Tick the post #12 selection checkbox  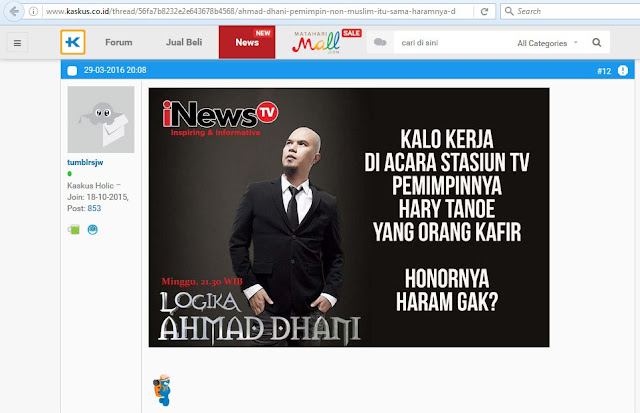pyautogui.click(x=72, y=71)
